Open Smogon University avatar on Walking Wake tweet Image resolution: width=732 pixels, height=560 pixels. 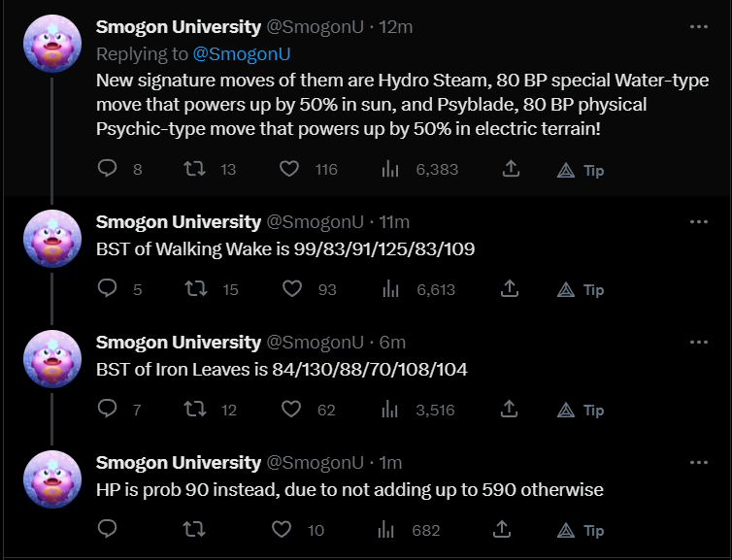50,239
